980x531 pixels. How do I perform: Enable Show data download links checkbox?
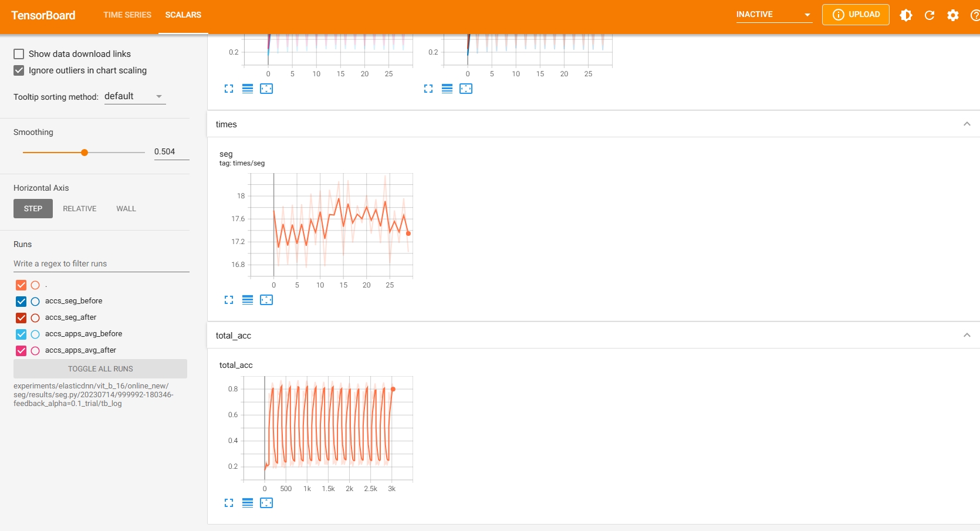(x=19, y=54)
